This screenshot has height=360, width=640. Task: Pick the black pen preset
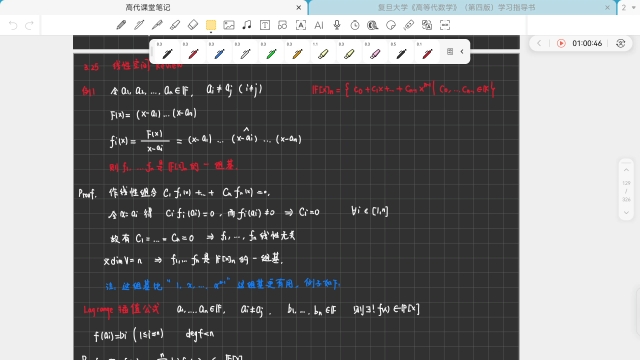167,52
